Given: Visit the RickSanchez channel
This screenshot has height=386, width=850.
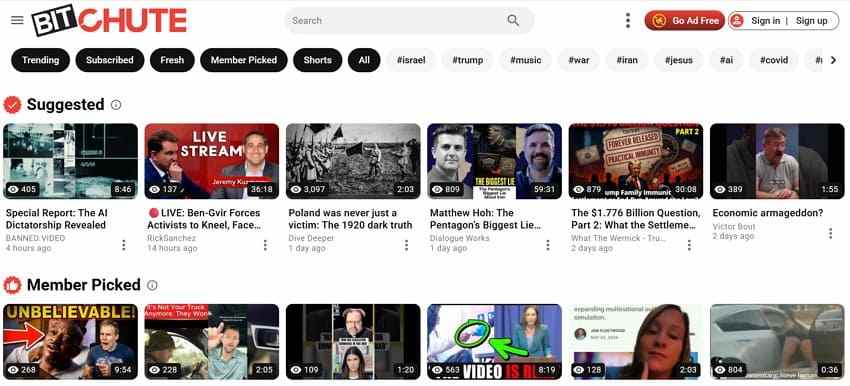Looking at the screenshot, I should pos(171,238).
